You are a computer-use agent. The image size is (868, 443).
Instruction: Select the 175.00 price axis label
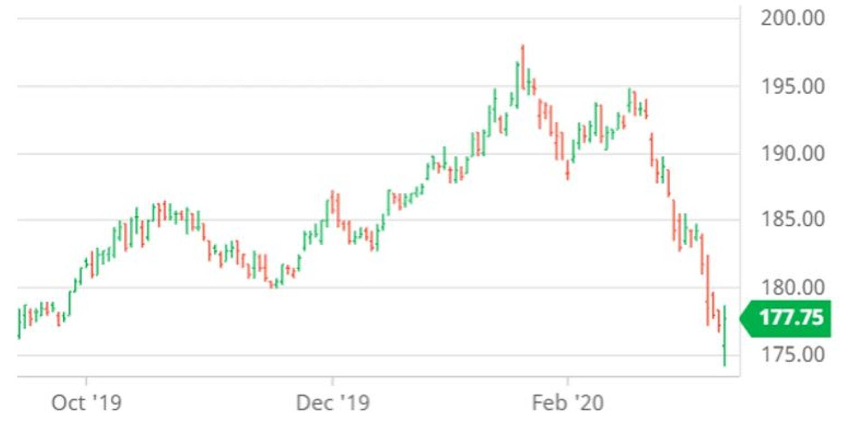click(x=793, y=354)
